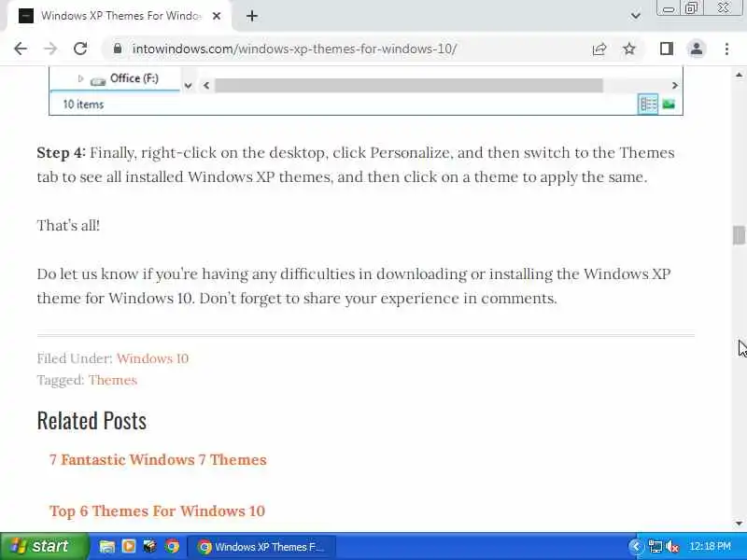Bookmark this page with the star icon
Image resolution: width=747 pixels, height=560 pixels.
point(629,49)
